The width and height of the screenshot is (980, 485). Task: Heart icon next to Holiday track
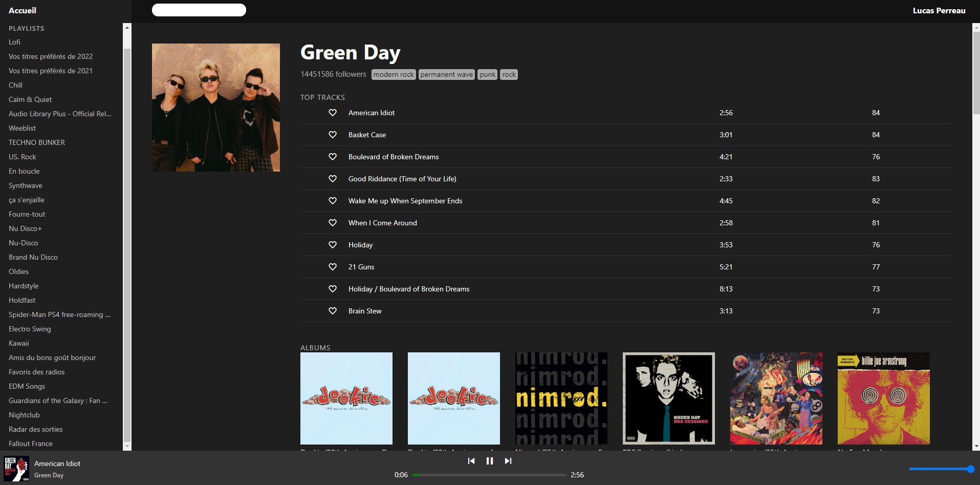click(333, 245)
